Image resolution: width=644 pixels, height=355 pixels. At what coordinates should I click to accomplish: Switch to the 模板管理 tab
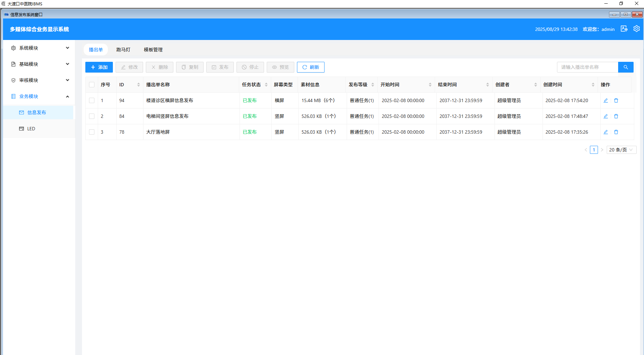pyautogui.click(x=153, y=50)
